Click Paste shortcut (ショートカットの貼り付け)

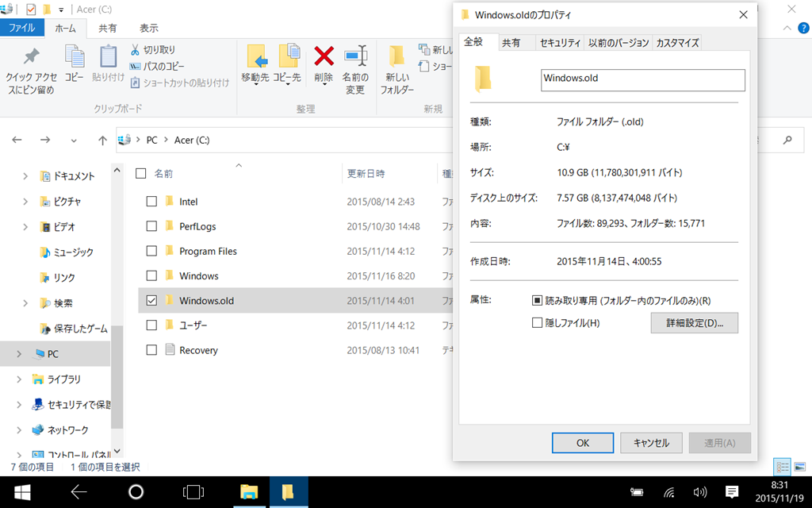click(180, 83)
